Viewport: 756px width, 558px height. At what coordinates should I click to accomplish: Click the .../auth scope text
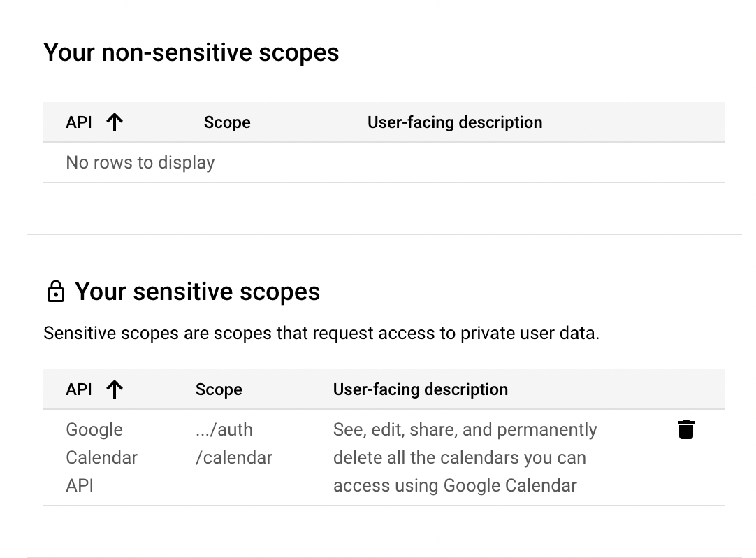(x=224, y=429)
